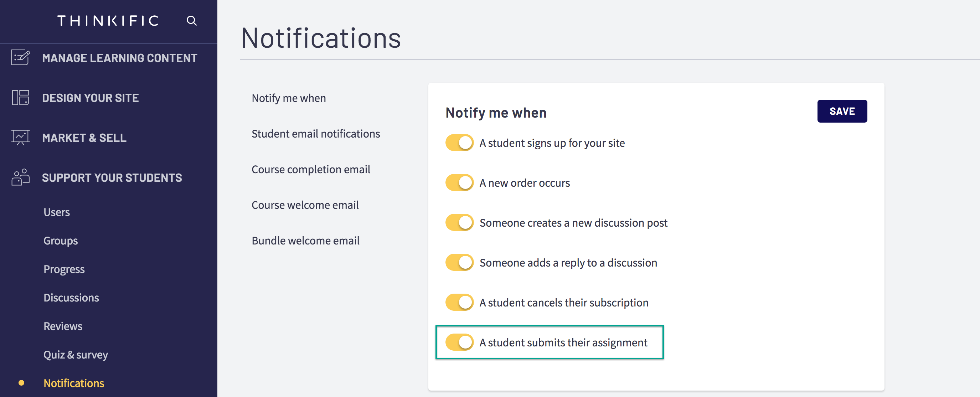Screen dimensions: 980x397
Task: Disable new discussion post notifications
Action: [x=459, y=222]
